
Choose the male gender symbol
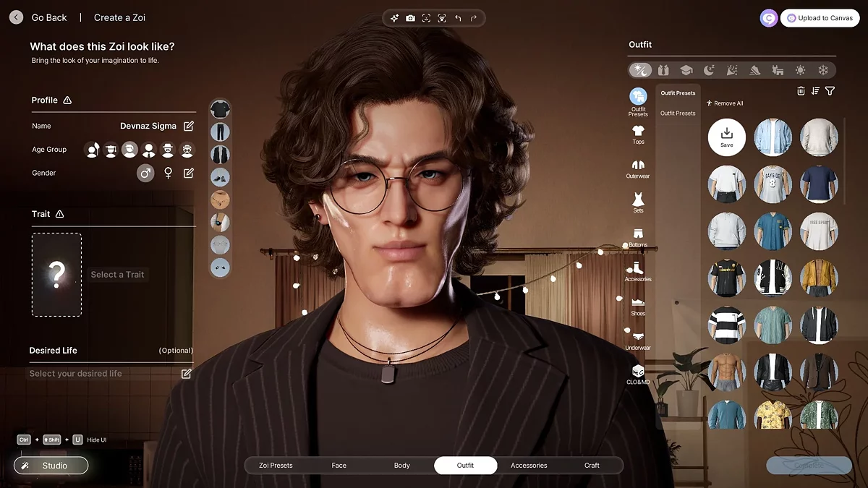[x=145, y=173]
